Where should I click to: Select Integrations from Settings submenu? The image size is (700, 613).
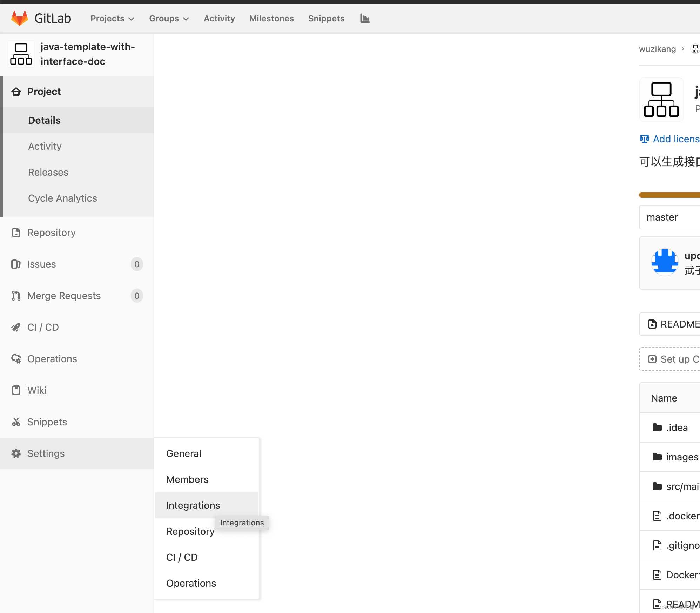click(193, 505)
